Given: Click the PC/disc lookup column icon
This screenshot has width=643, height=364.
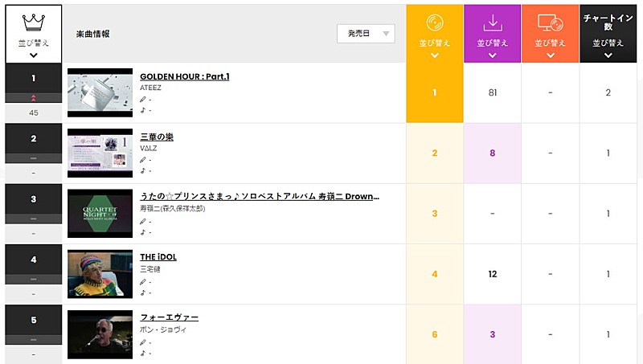Looking at the screenshot, I should [551, 22].
